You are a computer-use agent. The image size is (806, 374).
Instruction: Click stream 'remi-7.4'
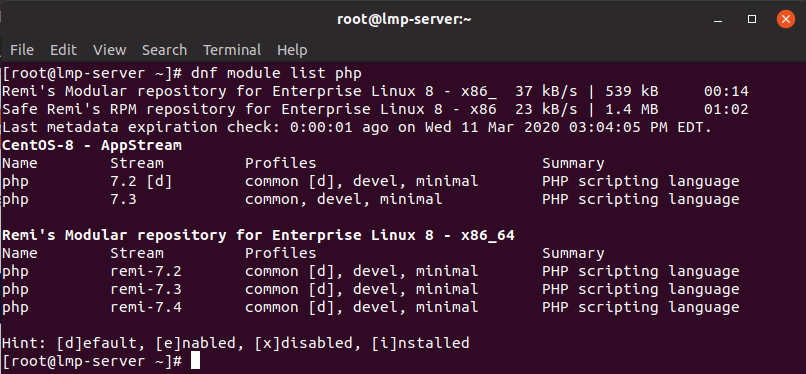(146, 307)
